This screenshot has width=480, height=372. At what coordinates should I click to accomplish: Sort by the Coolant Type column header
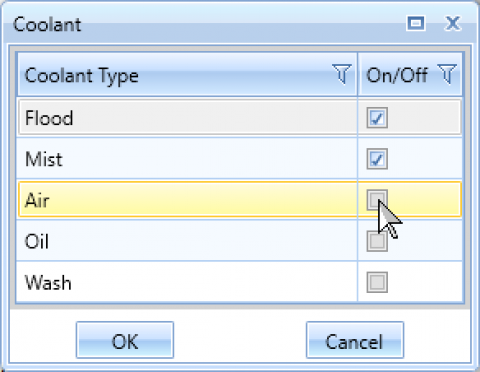click(x=81, y=75)
